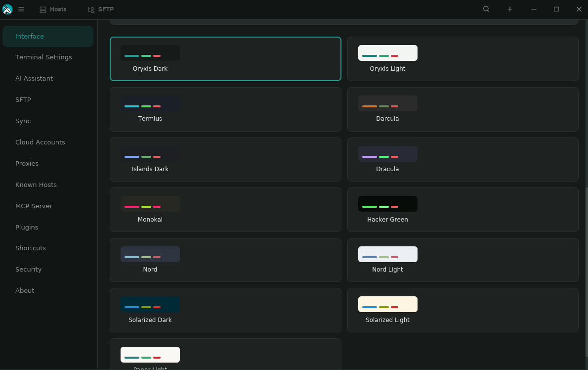Open Known Hosts settings
This screenshot has height=370, width=588.
[48, 185]
